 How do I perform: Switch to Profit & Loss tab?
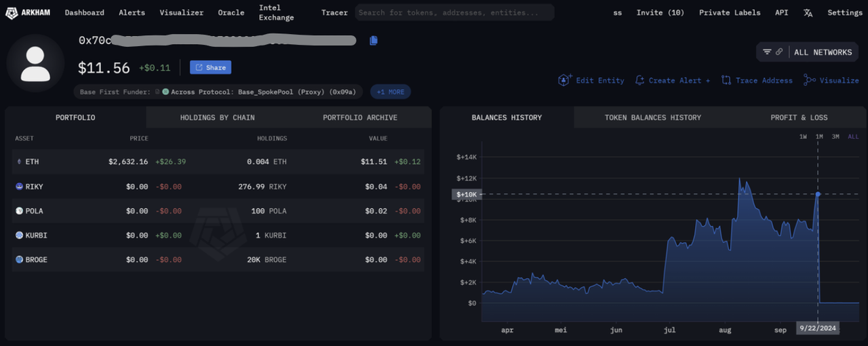point(799,117)
